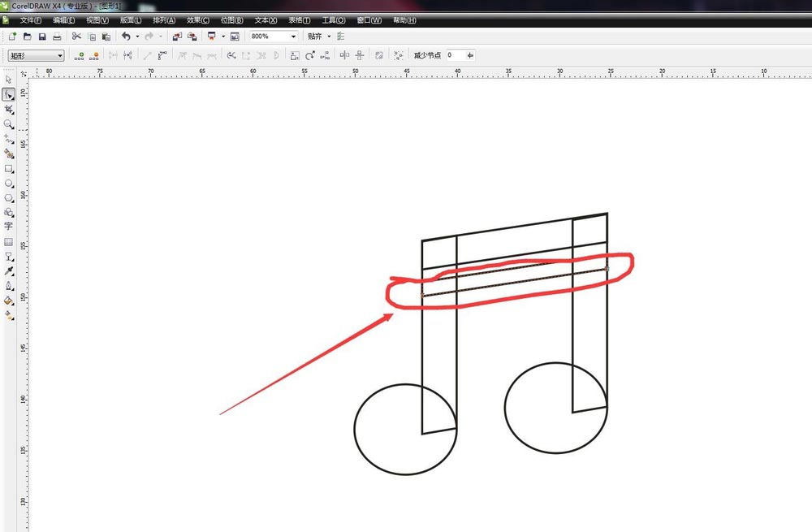Select the Basic Shapes tool
This screenshot has width=812, height=532.
tap(8, 212)
